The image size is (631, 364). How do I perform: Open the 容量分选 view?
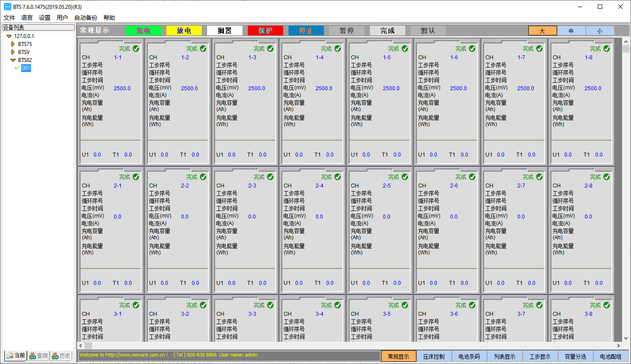pyautogui.click(x=576, y=356)
